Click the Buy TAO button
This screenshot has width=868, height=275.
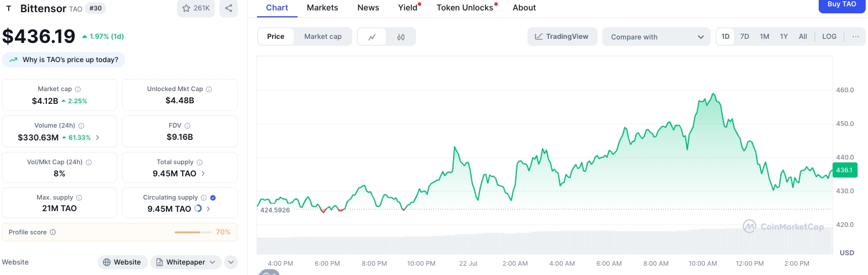841,5
